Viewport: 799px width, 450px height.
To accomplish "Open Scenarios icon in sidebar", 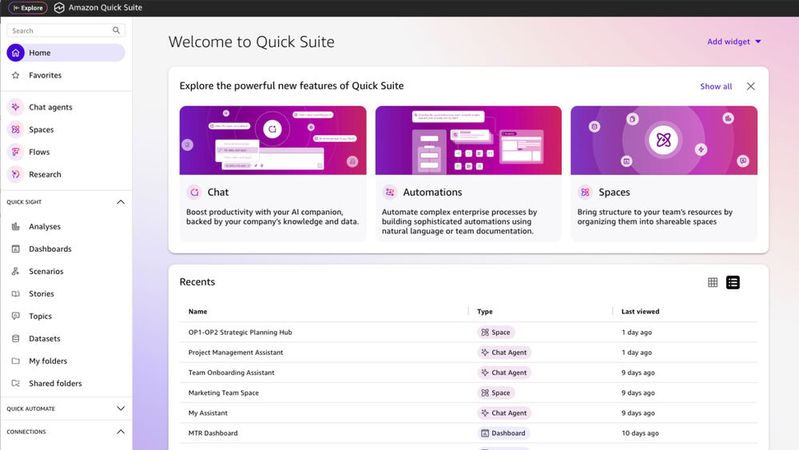I will click(x=15, y=271).
